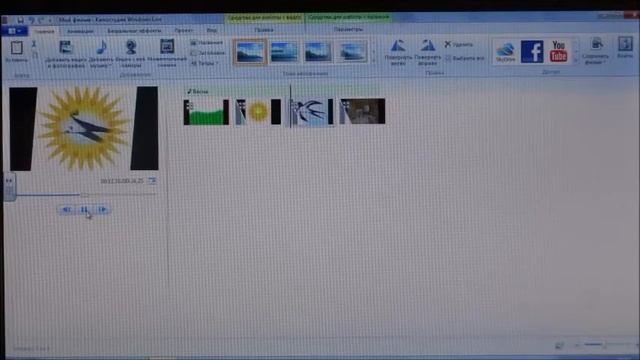640x360 pixels.
Task: Change thumbnail size icon in status bar
Action: click(x=560, y=345)
